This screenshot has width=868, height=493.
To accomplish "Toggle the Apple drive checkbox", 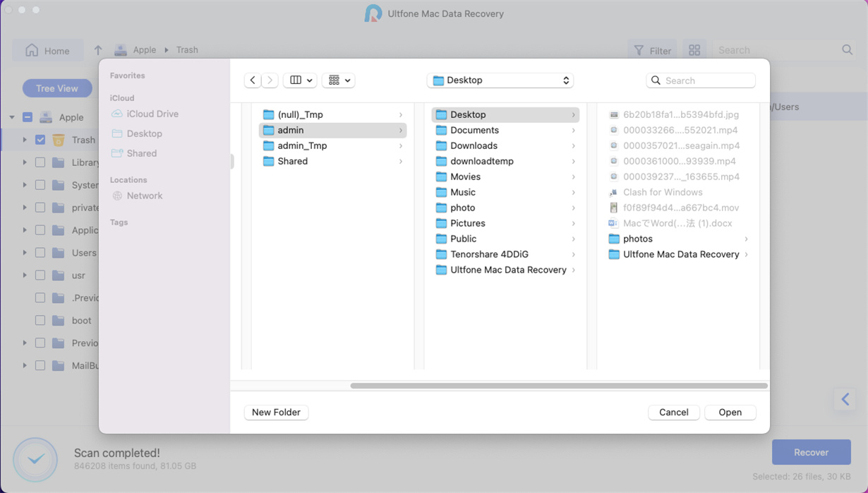I will click(x=28, y=117).
